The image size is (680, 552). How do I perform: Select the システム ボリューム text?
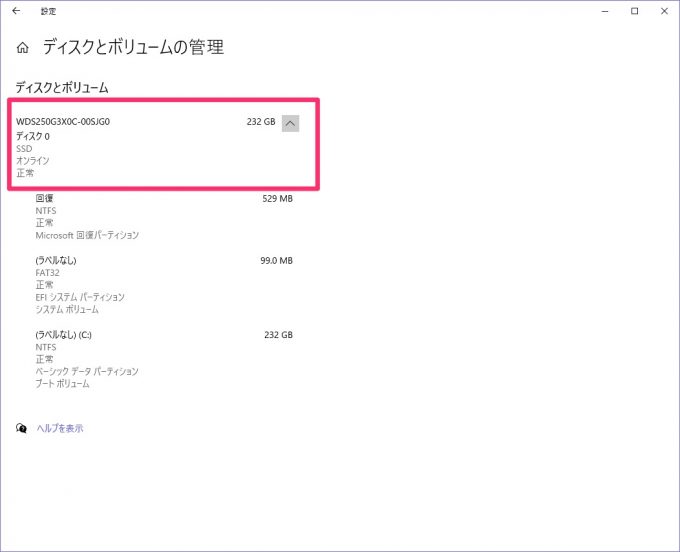coord(67,309)
